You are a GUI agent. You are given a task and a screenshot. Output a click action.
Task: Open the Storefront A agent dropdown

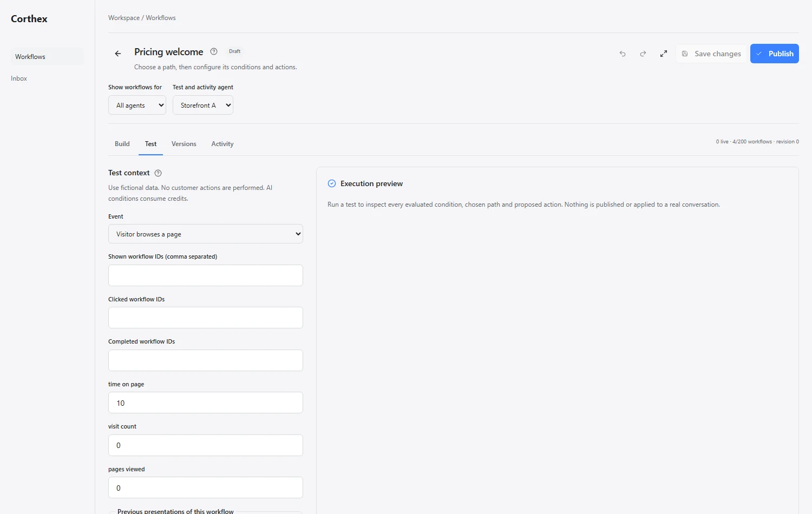click(202, 106)
